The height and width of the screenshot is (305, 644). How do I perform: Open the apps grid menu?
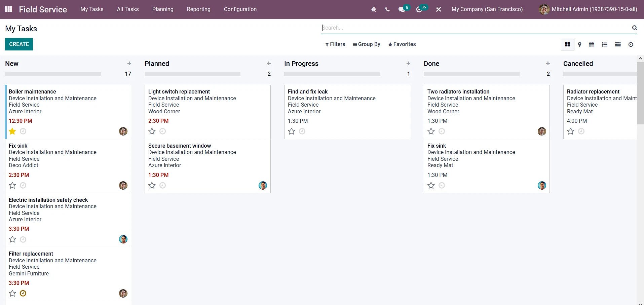(8, 9)
